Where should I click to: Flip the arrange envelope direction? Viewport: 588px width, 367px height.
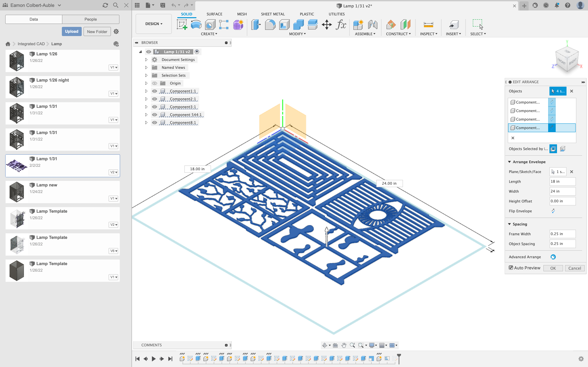(x=553, y=211)
